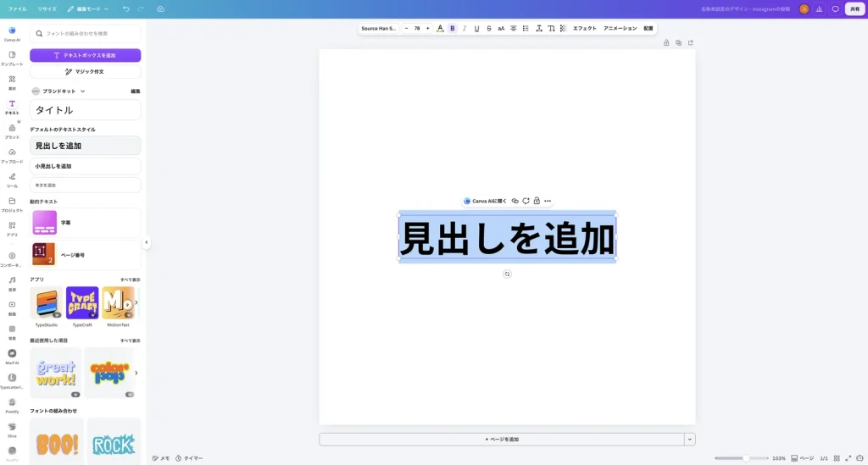This screenshot has height=465, width=868.
Task: Open the アップロード (uploads) sidebar panel
Action: (12, 155)
